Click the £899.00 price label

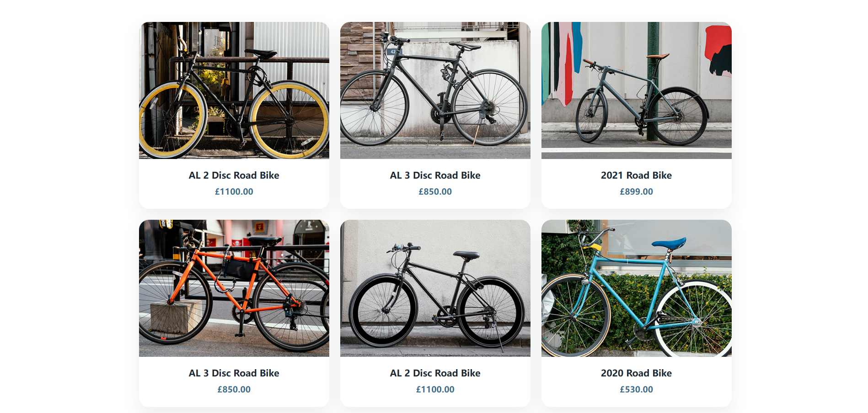(x=636, y=191)
